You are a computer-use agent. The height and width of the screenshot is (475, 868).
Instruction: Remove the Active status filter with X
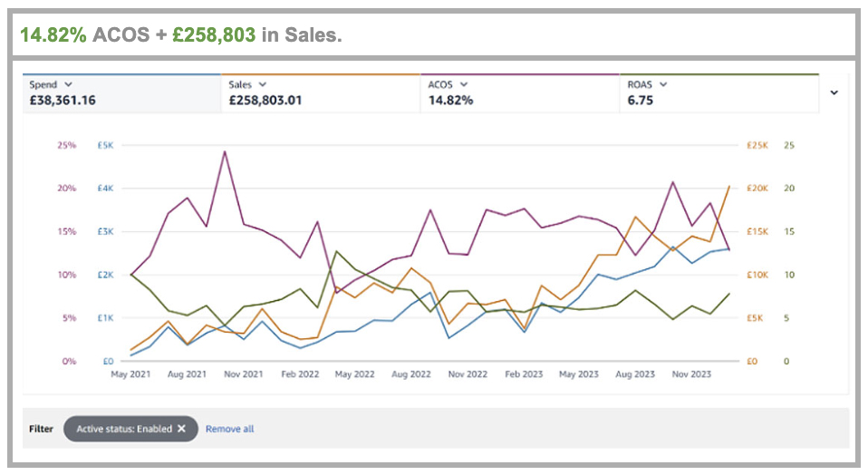point(181,429)
